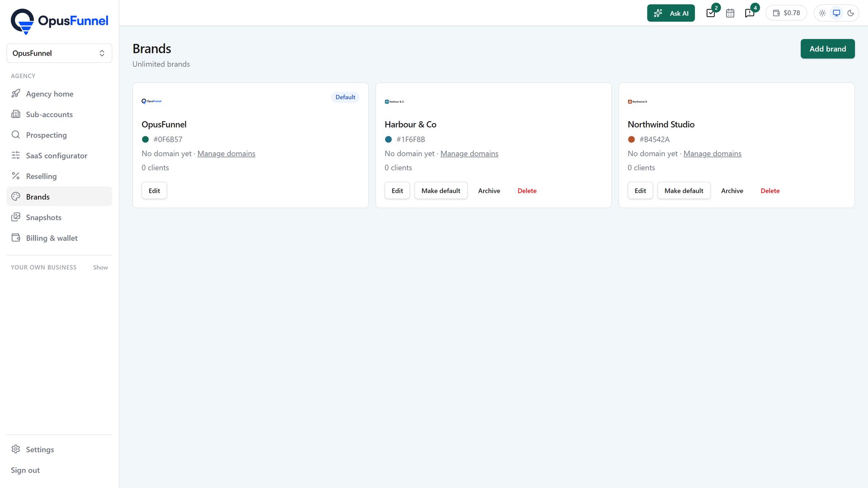Click the Billing & wallet icon
The image size is (868, 488).
click(16, 238)
